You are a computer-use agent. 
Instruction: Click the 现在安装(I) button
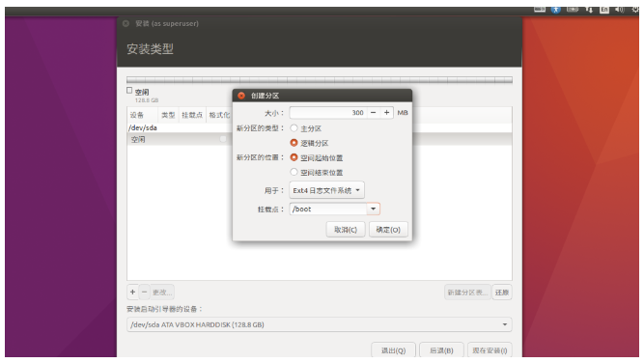(x=490, y=350)
